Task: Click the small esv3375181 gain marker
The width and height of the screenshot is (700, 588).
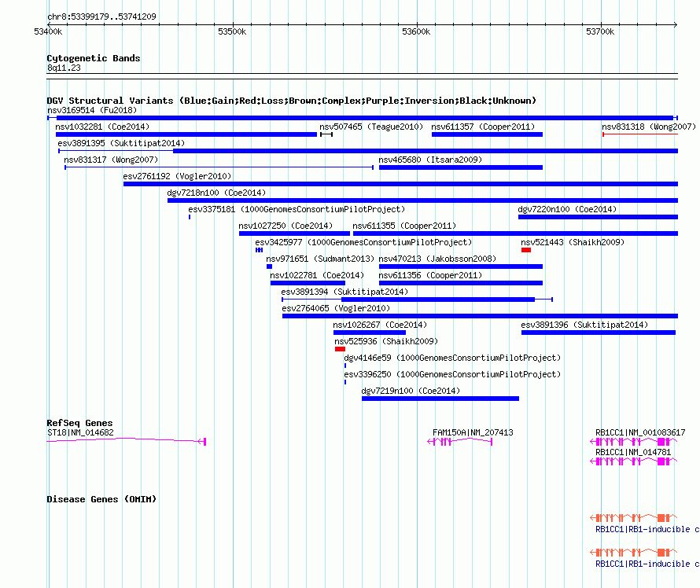Action: pos(190,217)
